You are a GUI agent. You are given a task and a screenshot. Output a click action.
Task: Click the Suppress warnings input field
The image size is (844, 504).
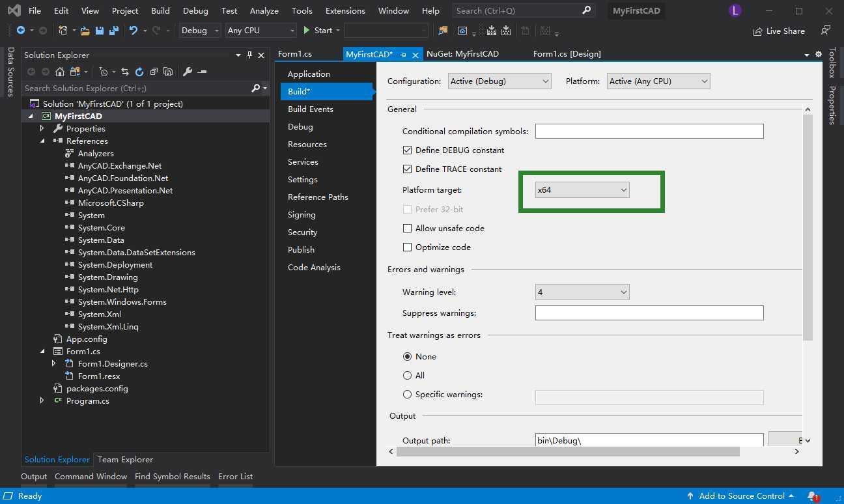point(649,313)
